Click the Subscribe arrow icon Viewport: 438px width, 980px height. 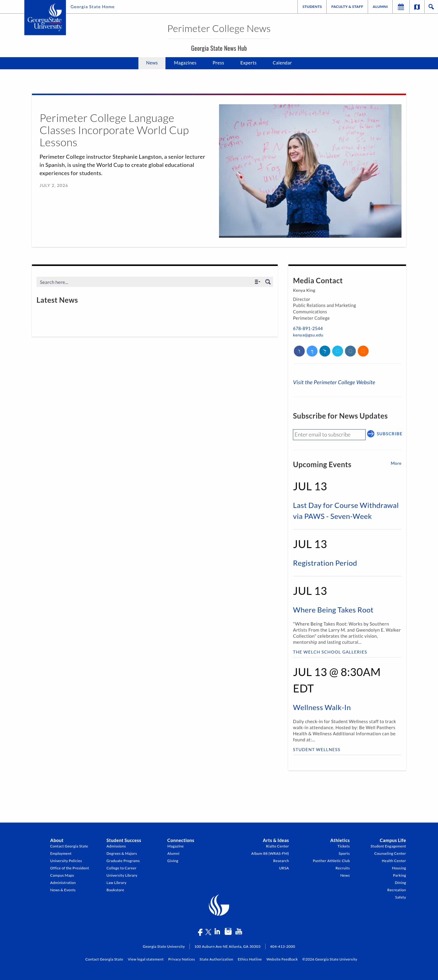(371, 434)
